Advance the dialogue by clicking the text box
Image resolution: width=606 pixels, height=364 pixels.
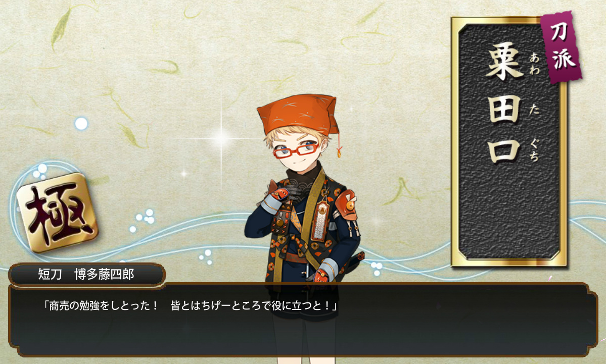(303, 321)
